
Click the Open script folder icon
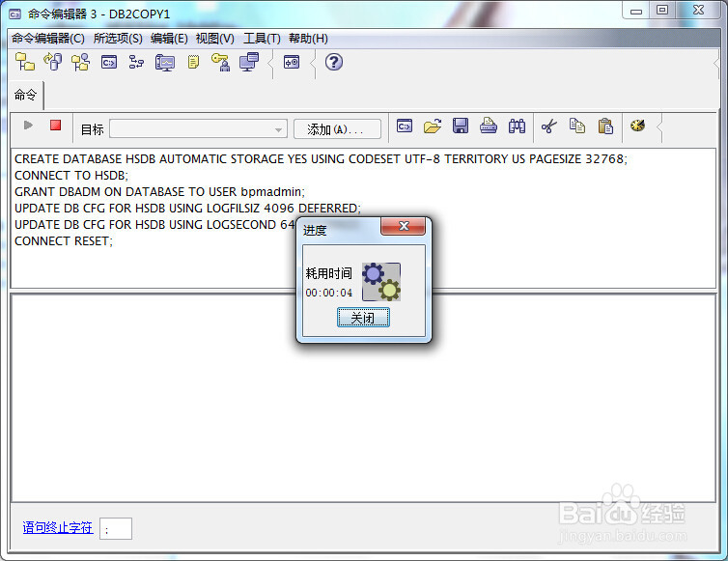[x=433, y=126]
